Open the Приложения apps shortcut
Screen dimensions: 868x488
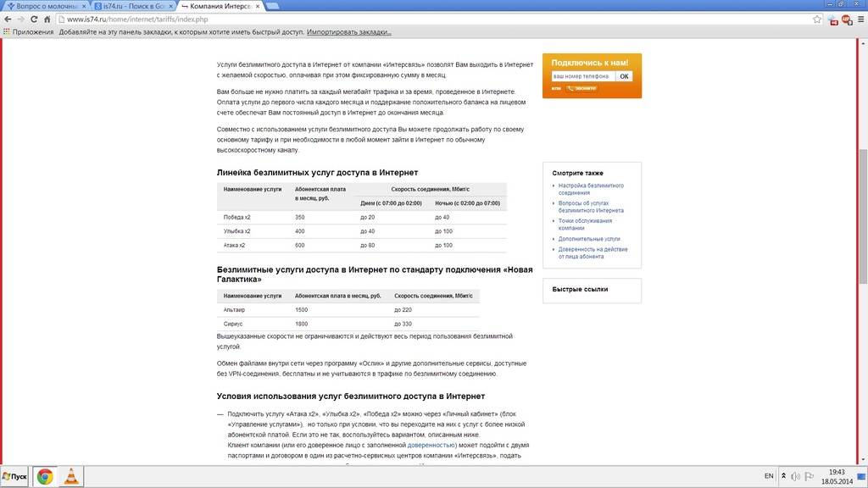click(x=28, y=32)
